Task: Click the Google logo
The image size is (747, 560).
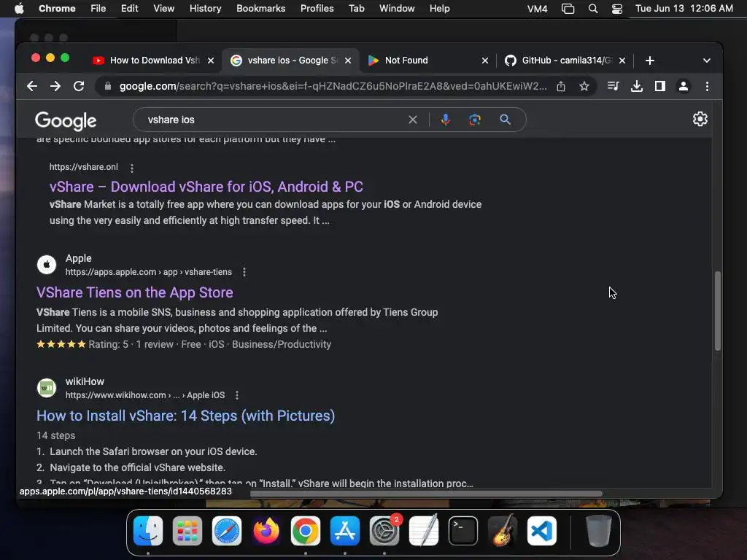Action: (66, 121)
